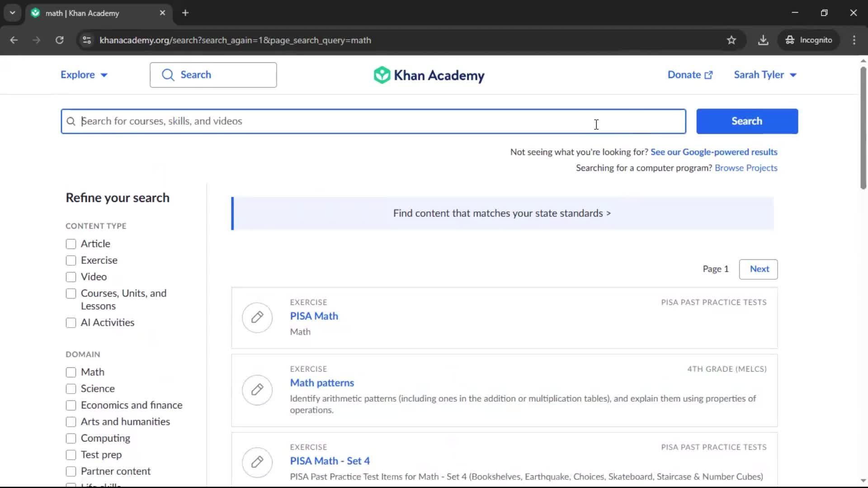Screen dimensions: 868x488
Task: Check the Article content type box
Action: tap(71, 244)
